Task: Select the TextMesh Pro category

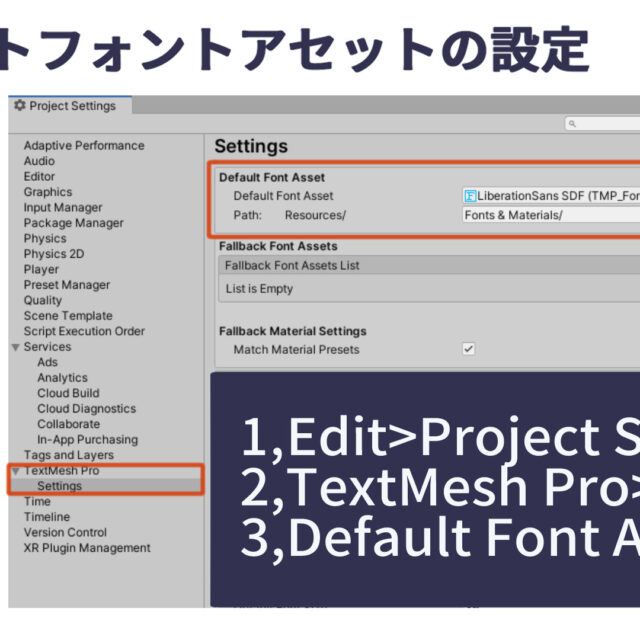Action: point(62,471)
